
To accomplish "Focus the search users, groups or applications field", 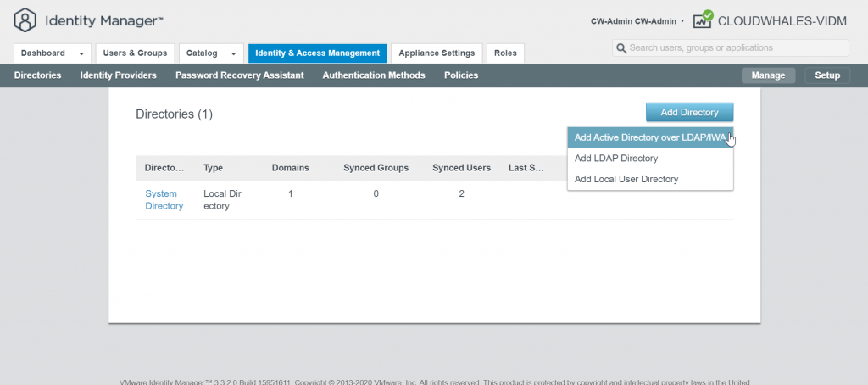I will pyautogui.click(x=730, y=48).
